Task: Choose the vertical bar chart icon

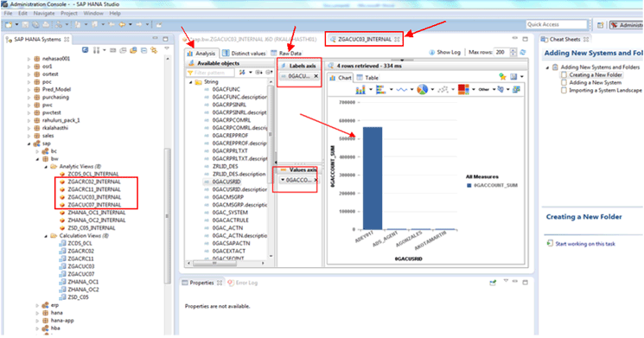Action: click(360, 90)
